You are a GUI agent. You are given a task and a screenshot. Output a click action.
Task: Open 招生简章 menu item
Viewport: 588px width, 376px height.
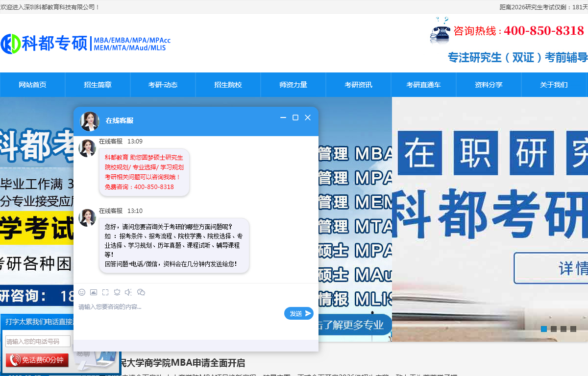tap(98, 85)
